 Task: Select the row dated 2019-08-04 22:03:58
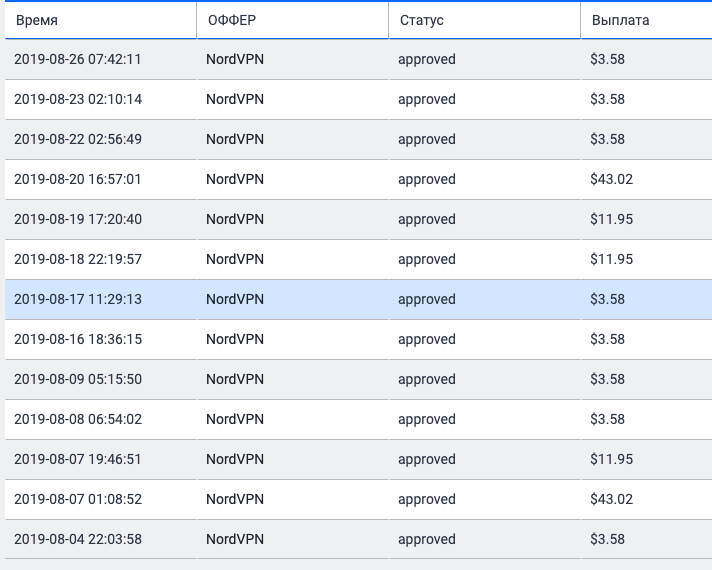click(78, 539)
